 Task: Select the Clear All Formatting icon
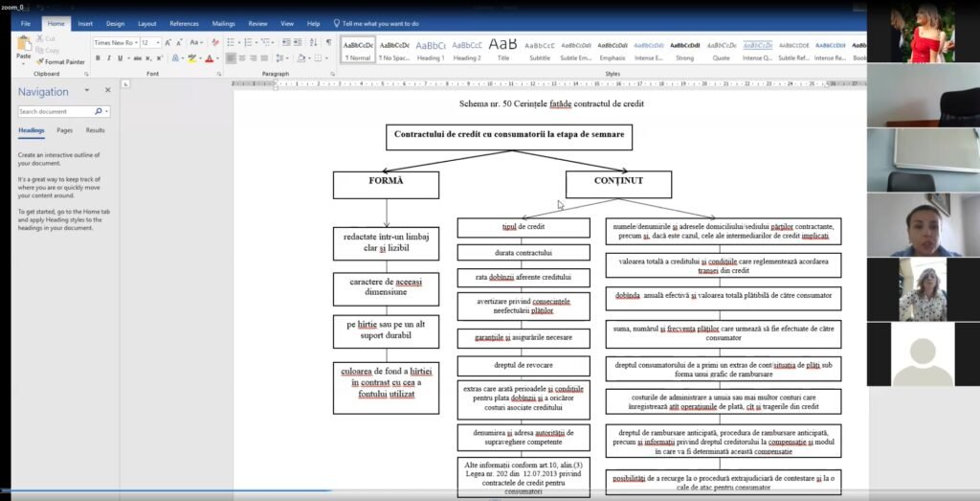coord(215,42)
